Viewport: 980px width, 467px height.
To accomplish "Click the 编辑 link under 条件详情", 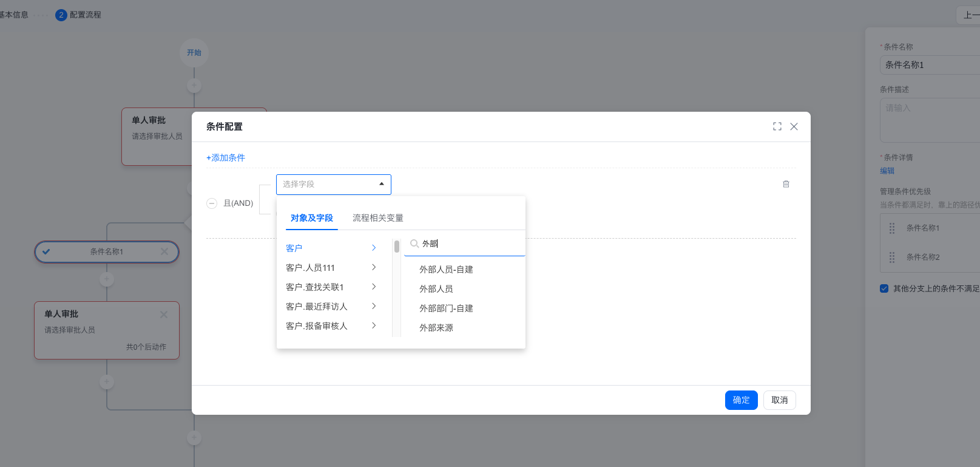I will [x=887, y=171].
